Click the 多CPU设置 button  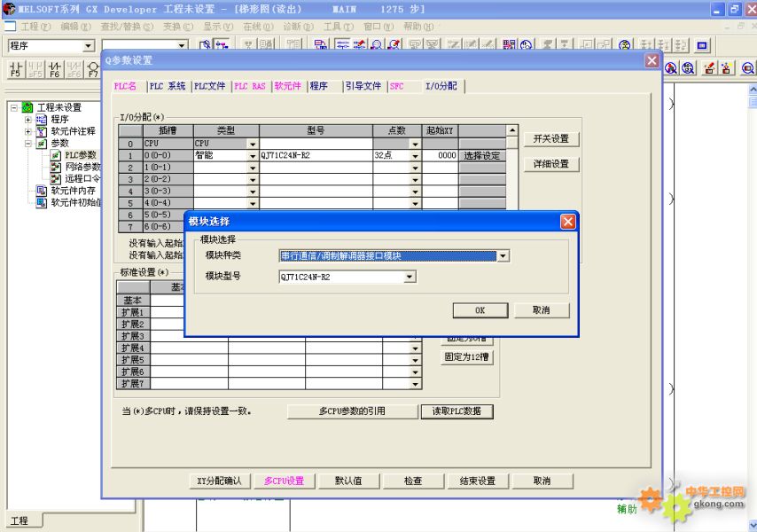(x=285, y=481)
